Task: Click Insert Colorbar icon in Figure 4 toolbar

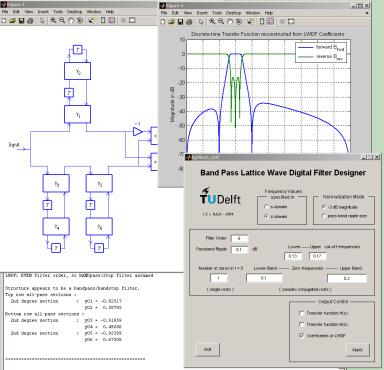Action: click(262, 22)
